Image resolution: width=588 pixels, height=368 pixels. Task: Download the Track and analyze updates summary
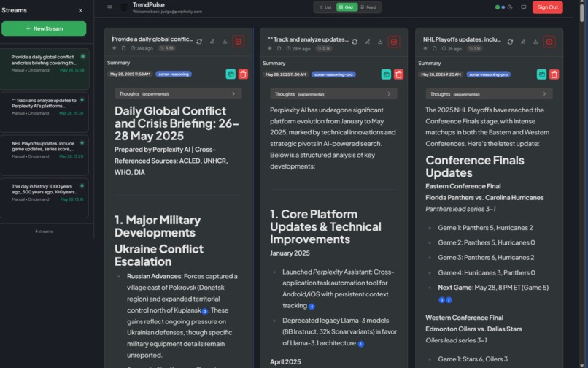pyautogui.click(x=380, y=42)
